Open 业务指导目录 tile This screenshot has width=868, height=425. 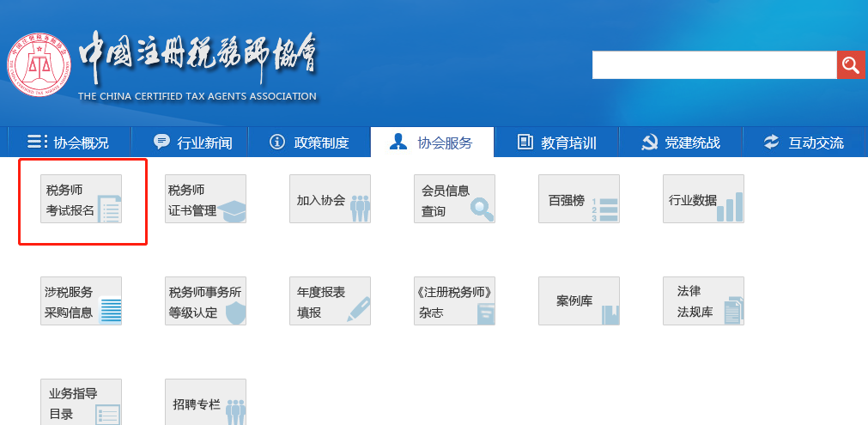tap(81, 403)
